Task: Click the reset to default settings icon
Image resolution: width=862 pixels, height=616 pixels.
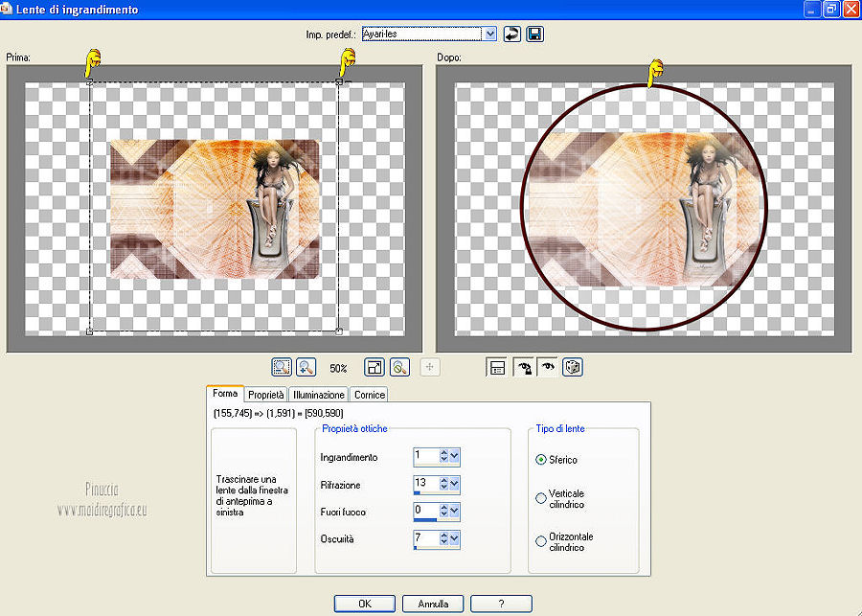Action: pyautogui.click(x=512, y=34)
